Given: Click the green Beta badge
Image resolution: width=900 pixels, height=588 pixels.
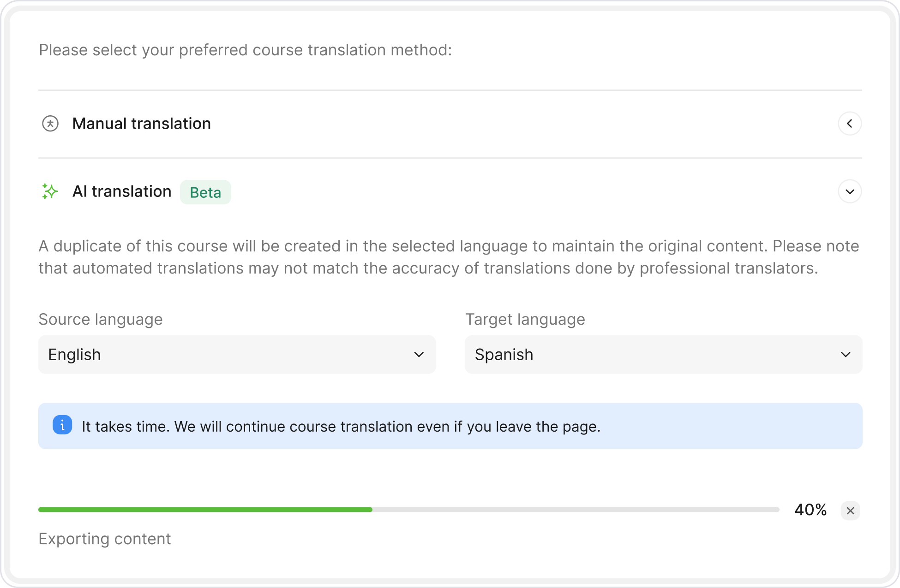Looking at the screenshot, I should [x=205, y=192].
